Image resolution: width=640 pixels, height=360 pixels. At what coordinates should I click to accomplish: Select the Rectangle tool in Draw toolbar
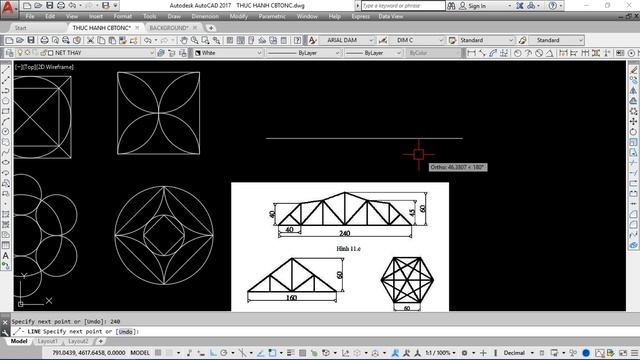6,111
